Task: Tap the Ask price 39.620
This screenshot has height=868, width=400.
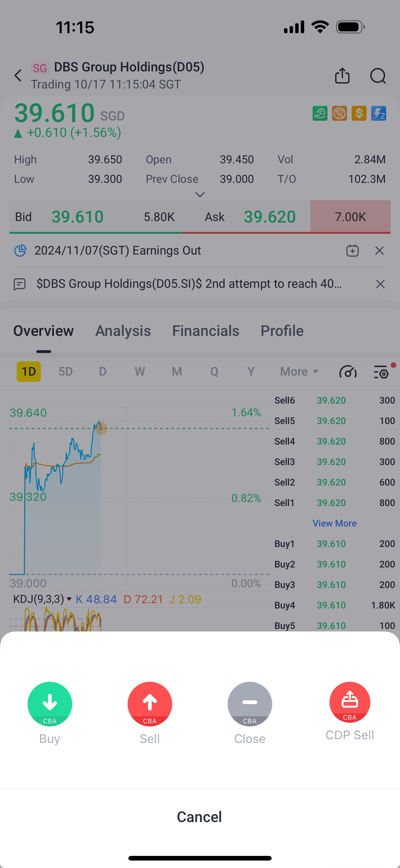Action: tap(270, 217)
